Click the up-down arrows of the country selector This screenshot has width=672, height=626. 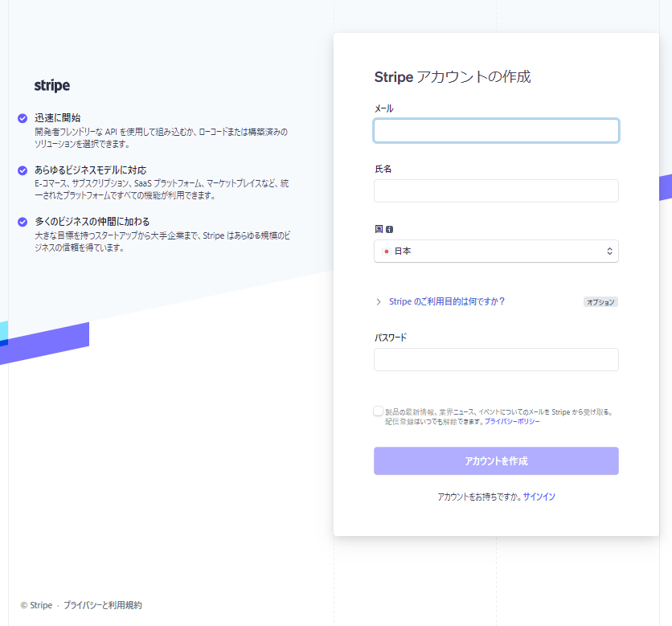click(609, 251)
